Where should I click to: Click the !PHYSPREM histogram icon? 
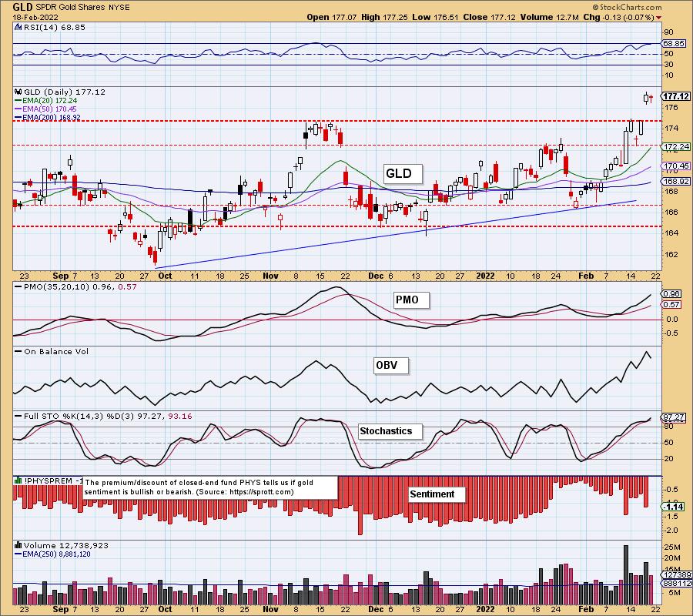(18, 480)
